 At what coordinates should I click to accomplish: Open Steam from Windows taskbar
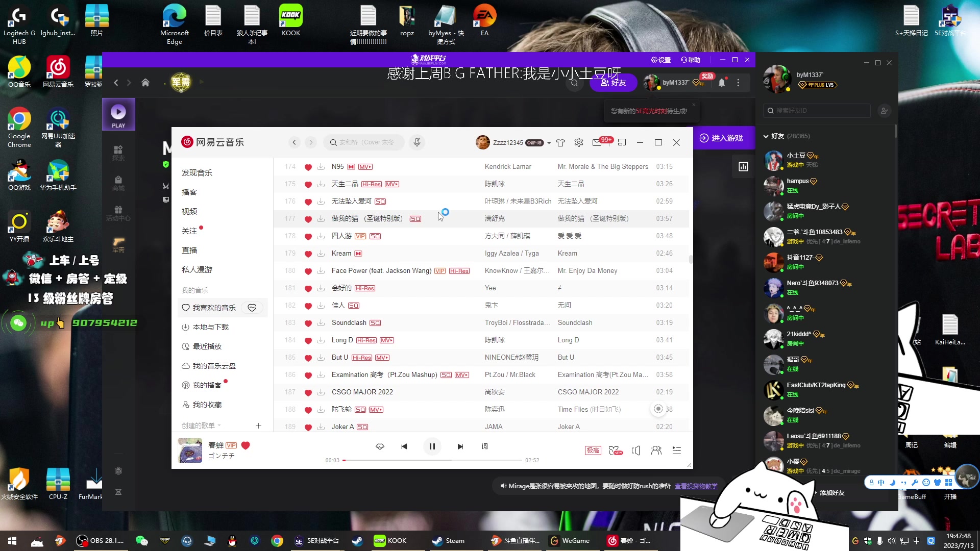[448, 541]
